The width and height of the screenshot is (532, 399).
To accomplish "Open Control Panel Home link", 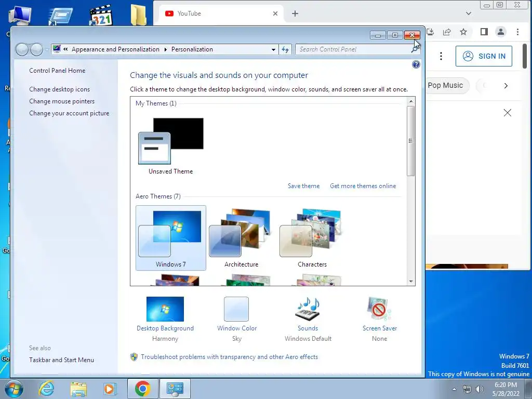I will pyautogui.click(x=57, y=71).
